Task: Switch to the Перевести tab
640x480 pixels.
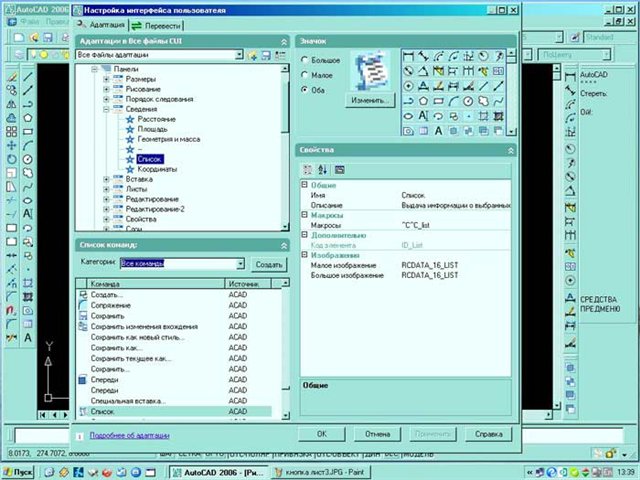Action: [x=157, y=23]
